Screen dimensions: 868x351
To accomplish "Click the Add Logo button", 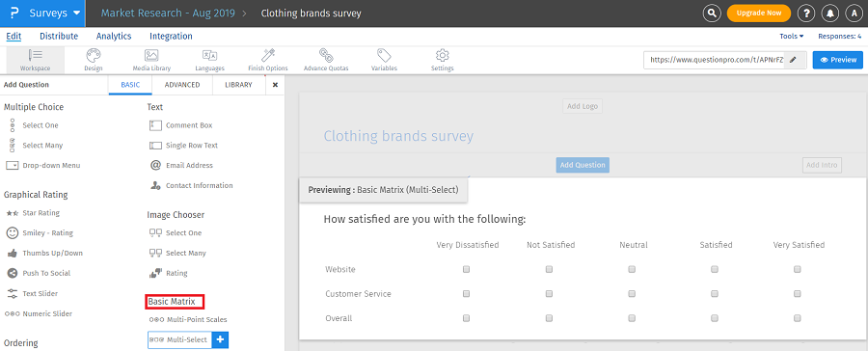I will coord(583,106).
